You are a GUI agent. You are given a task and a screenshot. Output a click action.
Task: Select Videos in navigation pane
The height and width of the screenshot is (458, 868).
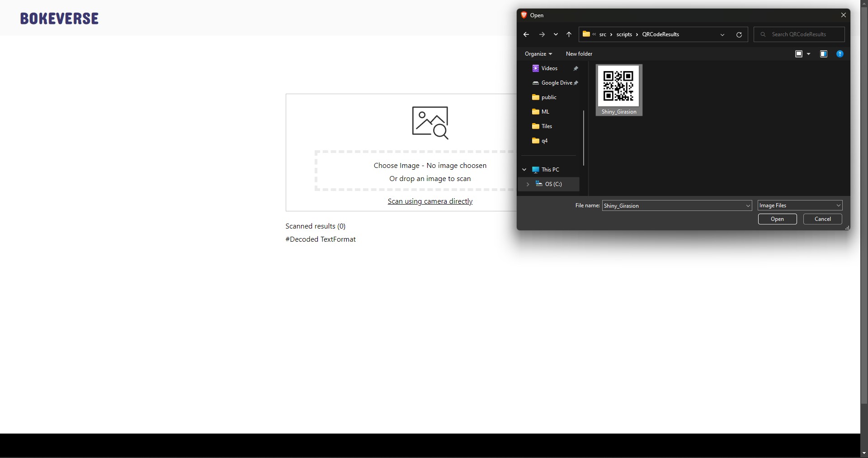(548, 68)
